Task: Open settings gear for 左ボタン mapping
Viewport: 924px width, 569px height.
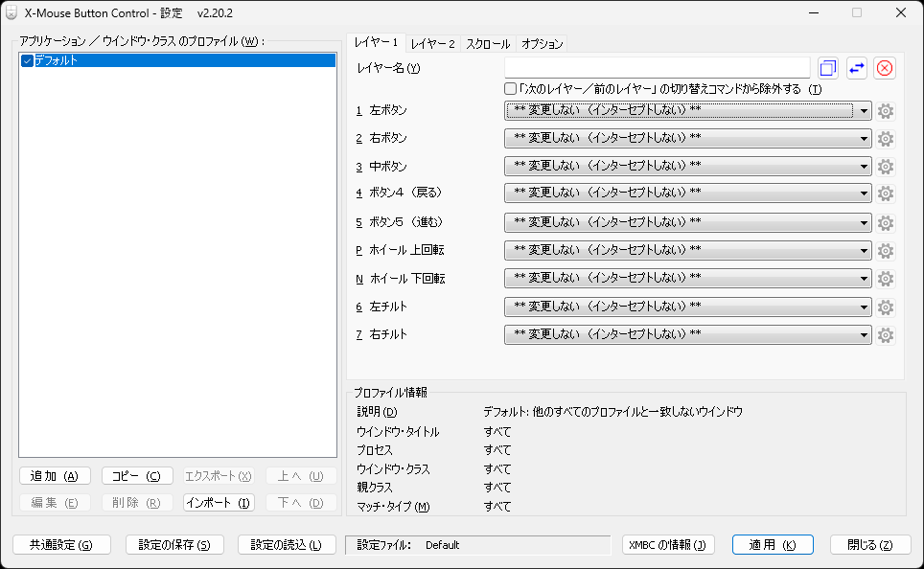Action: (x=885, y=110)
